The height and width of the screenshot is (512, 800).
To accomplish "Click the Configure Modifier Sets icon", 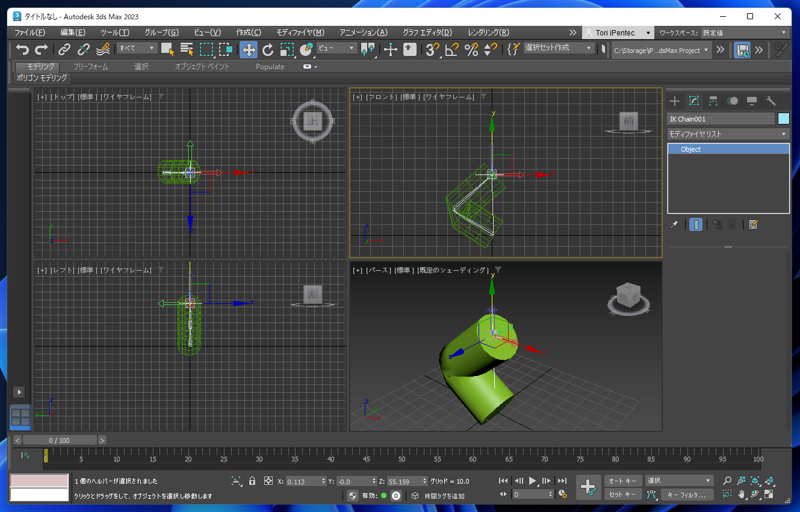I will coord(753,224).
